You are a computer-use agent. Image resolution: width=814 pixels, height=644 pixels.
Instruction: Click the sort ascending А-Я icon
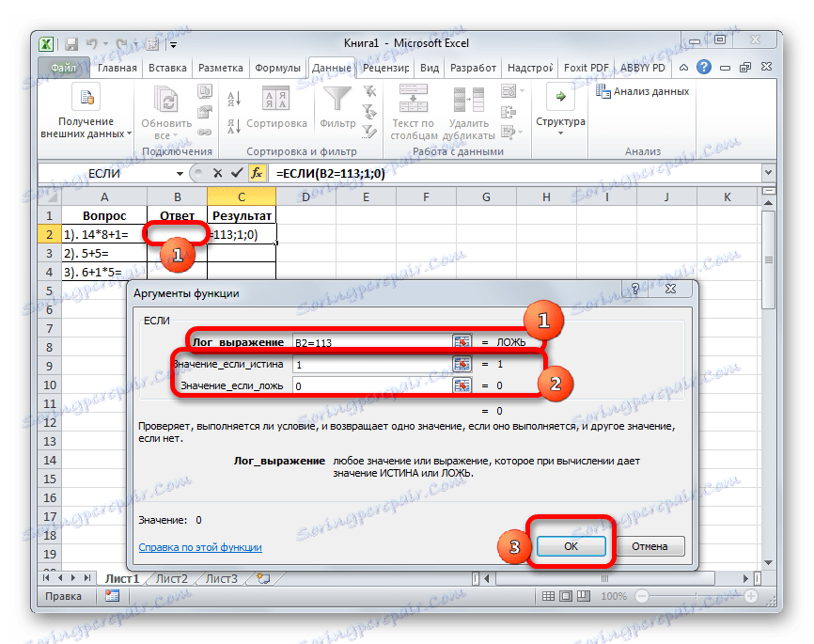(x=234, y=99)
